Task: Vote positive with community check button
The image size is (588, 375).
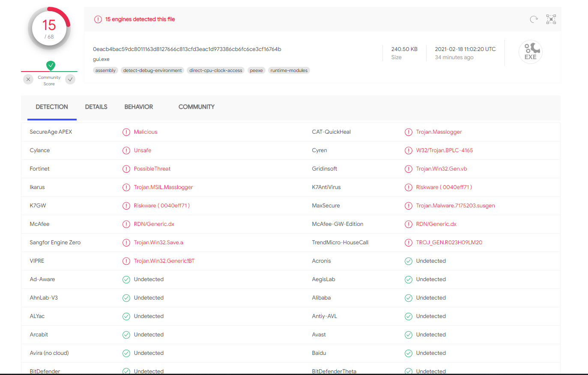Action: 70,79
